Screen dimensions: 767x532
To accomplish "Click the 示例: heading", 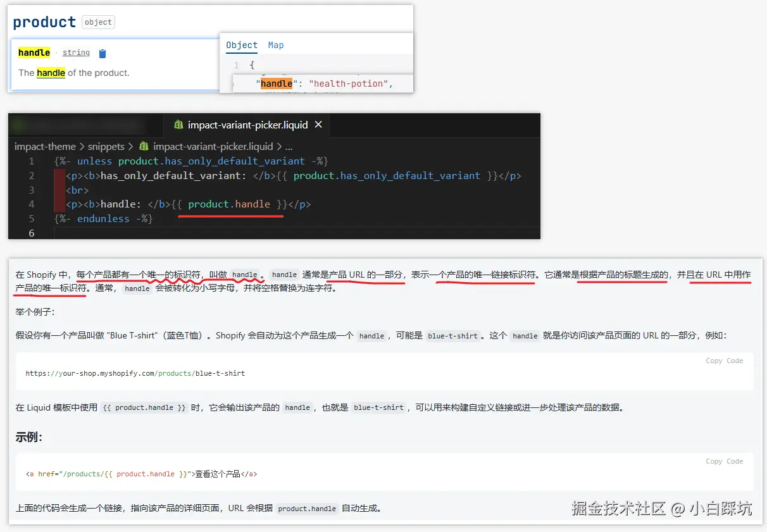I will [28, 437].
